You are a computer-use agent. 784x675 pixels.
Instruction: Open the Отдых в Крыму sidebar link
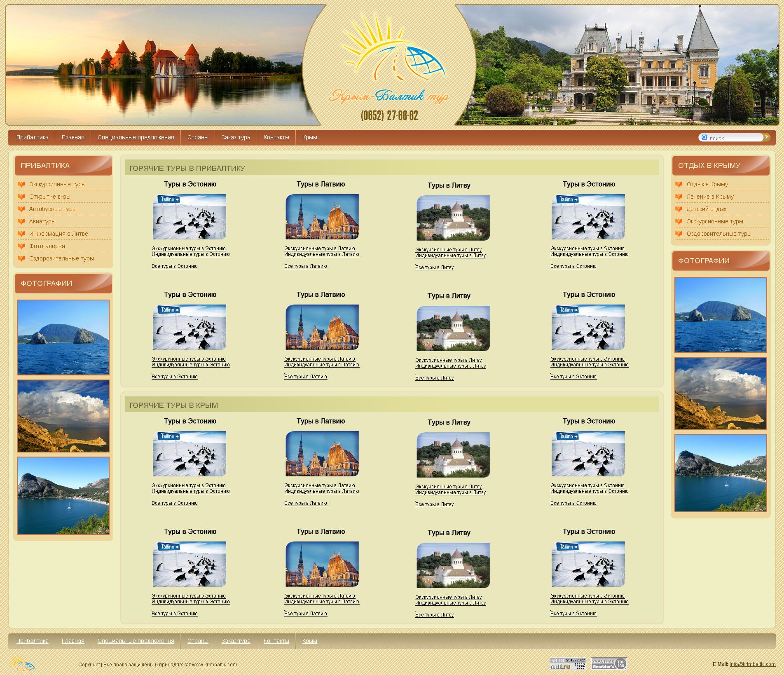[707, 184]
